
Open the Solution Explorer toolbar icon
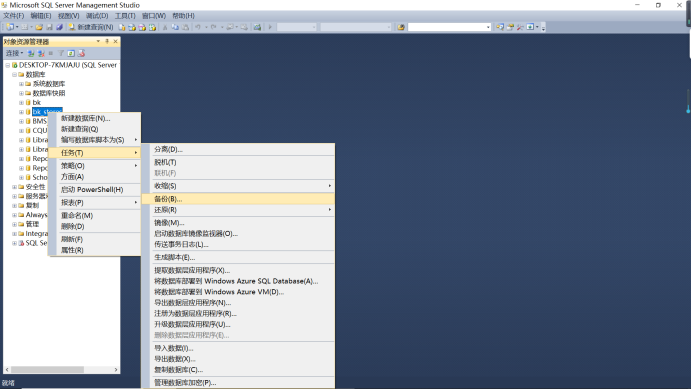[500, 27]
